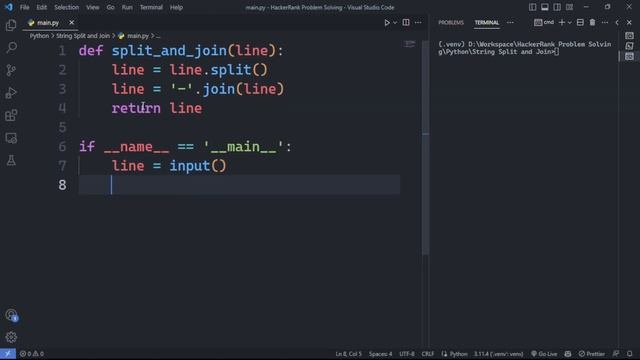Open terminal panel Views and More Actions ellipsis

605,22
